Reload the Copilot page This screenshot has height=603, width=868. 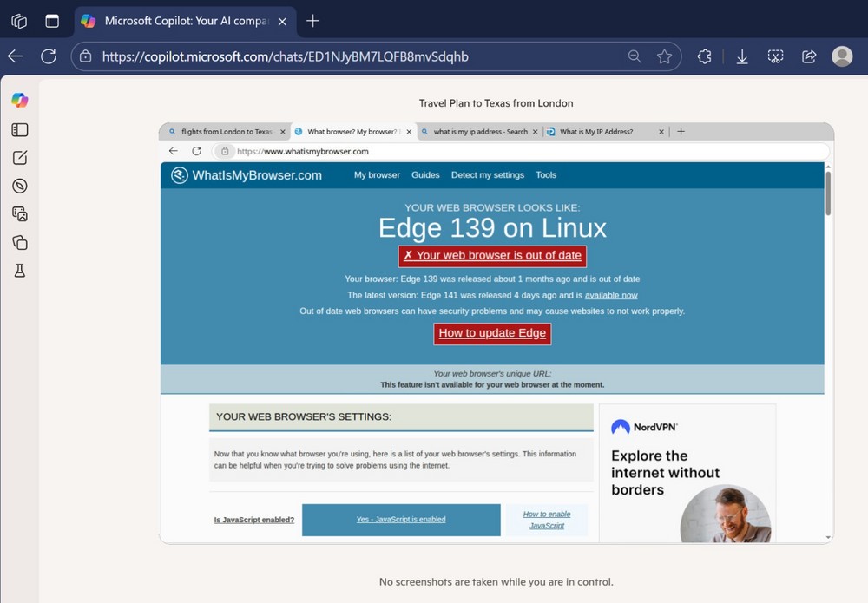(48, 56)
